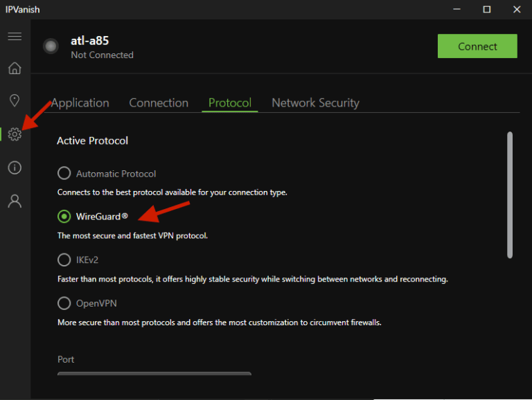The height and width of the screenshot is (400, 532).
Task: Open the Network Security tab
Action: (x=315, y=103)
